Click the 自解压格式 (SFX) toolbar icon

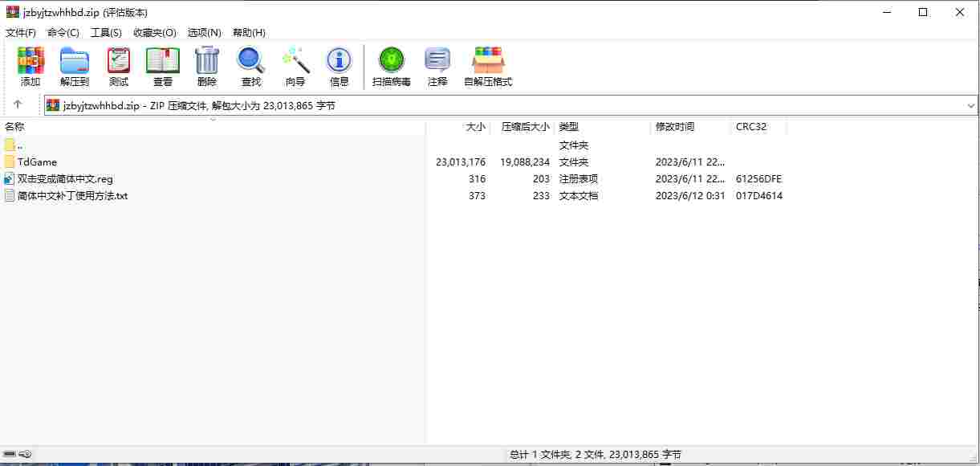[488, 60]
